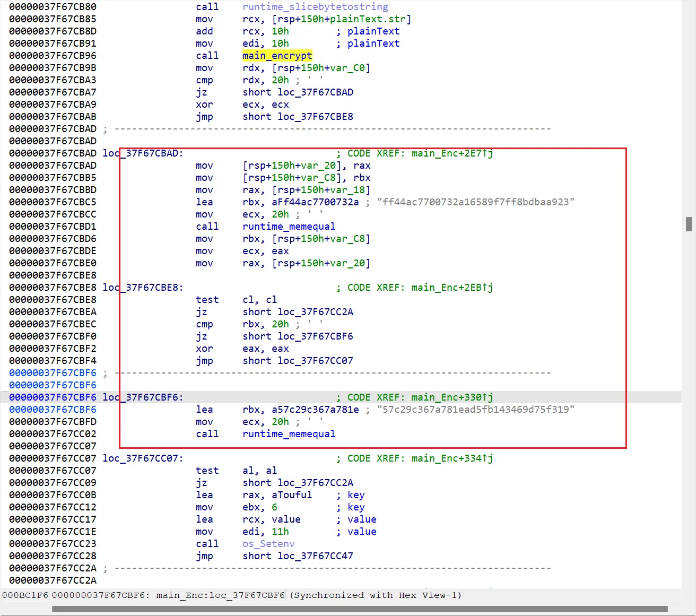696x616 pixels.
Task: Click the jmp target loc_37F67CC07 operand
Action: [315, 361]
